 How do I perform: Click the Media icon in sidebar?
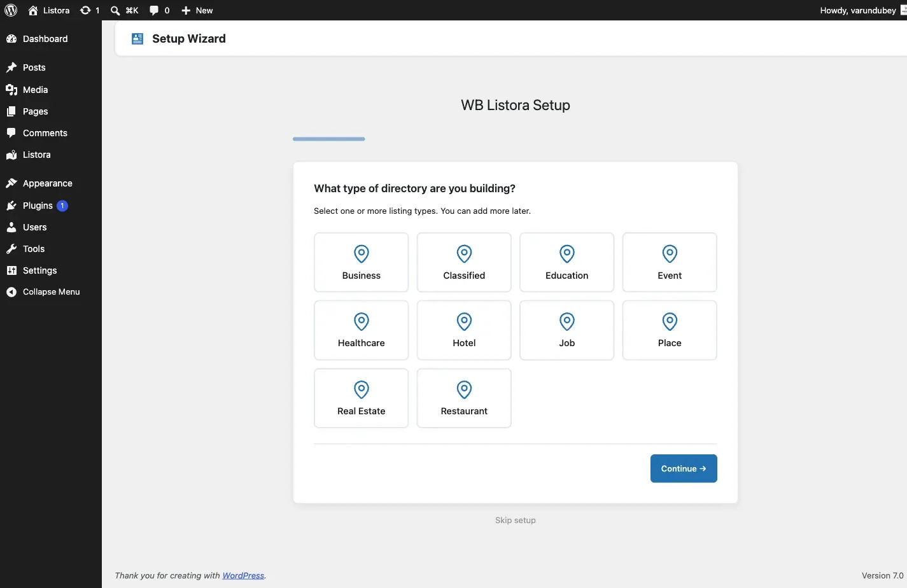tap(11, 90)
